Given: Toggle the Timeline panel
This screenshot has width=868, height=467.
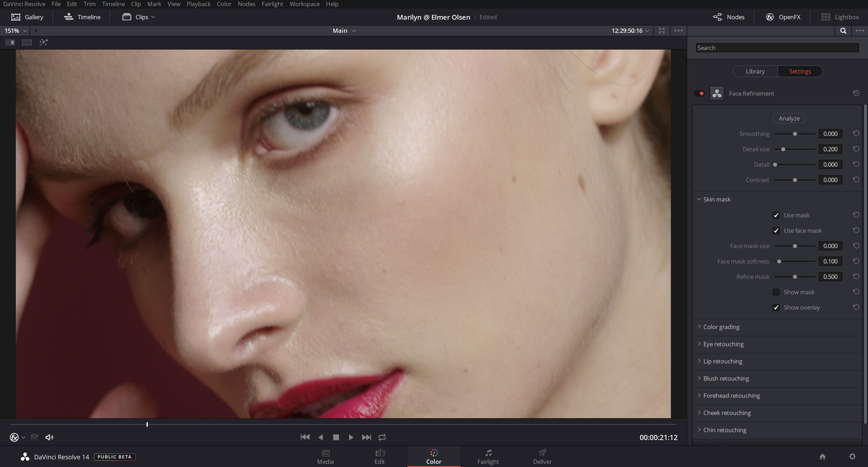Looking at the screenshot, I should (82, 17).
